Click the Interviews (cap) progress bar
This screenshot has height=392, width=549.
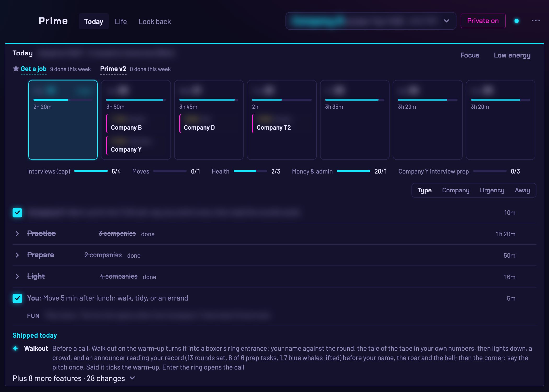click(91, 171)
